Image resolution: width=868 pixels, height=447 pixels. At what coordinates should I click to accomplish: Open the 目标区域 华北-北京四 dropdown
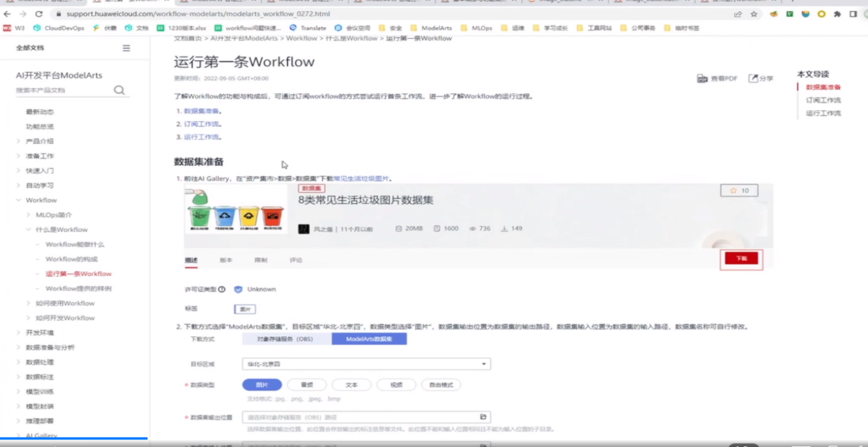[366, 364]
